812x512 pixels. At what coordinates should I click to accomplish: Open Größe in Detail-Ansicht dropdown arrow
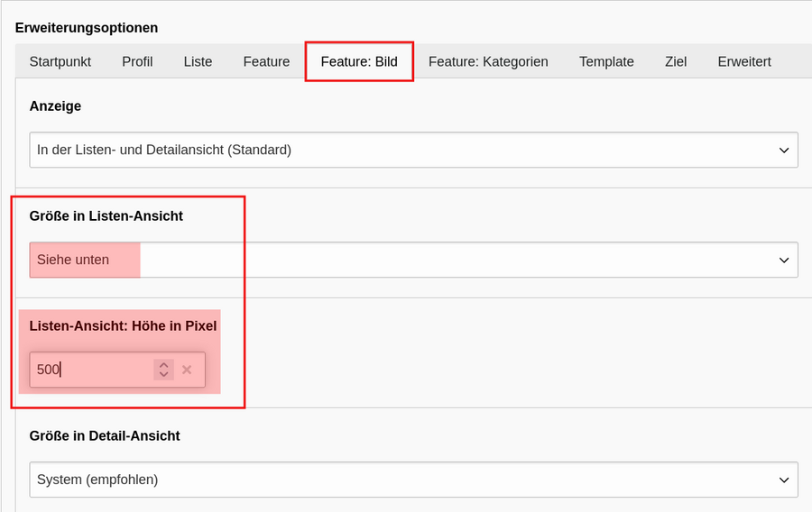(x=784, y=480)
